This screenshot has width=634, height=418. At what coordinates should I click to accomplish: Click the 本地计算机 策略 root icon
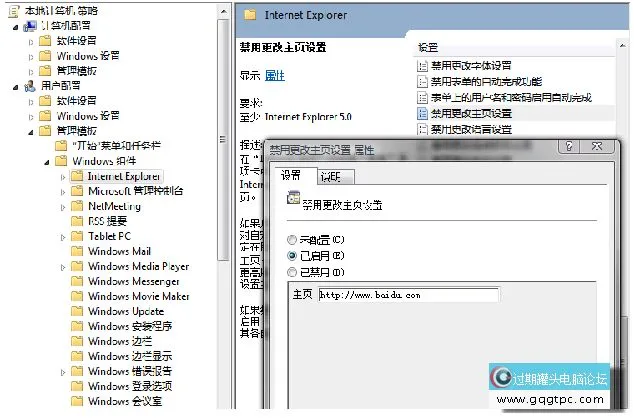tap(13, 11)
